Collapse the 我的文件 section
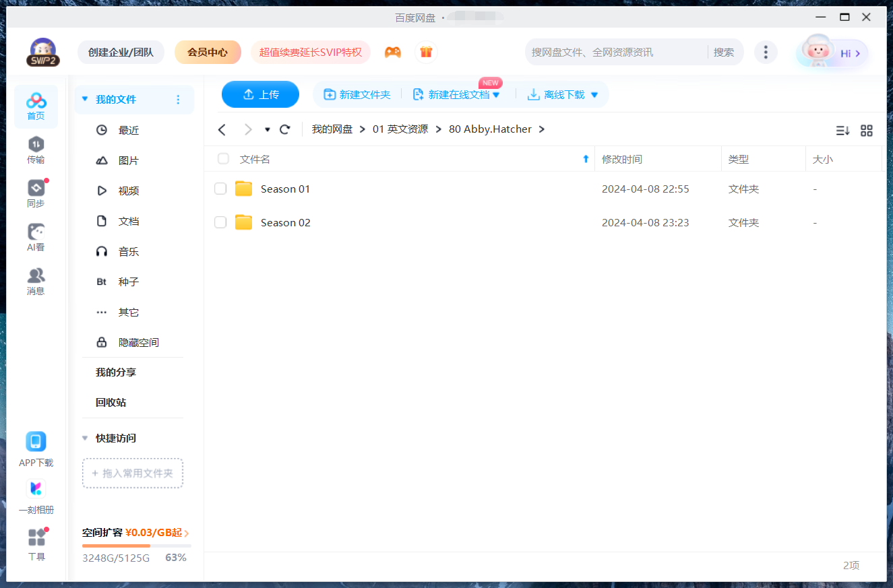This screenshot has height=588, width=893. coord(84,98)
